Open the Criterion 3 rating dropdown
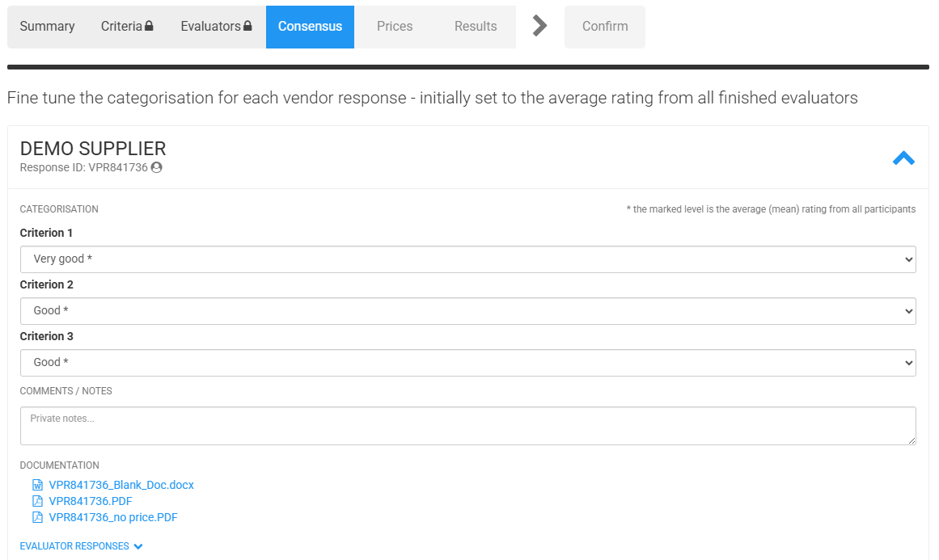 click(467, 363)
